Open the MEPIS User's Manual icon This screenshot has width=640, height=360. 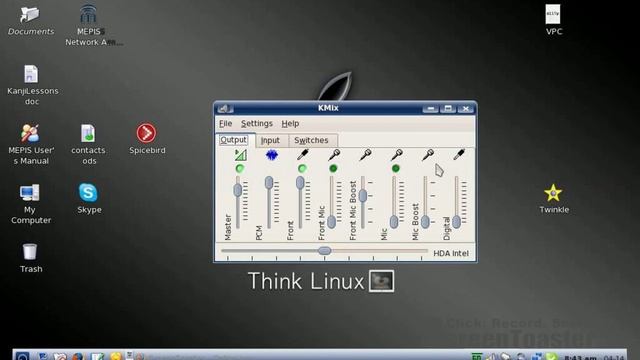[x=30, y=133]
